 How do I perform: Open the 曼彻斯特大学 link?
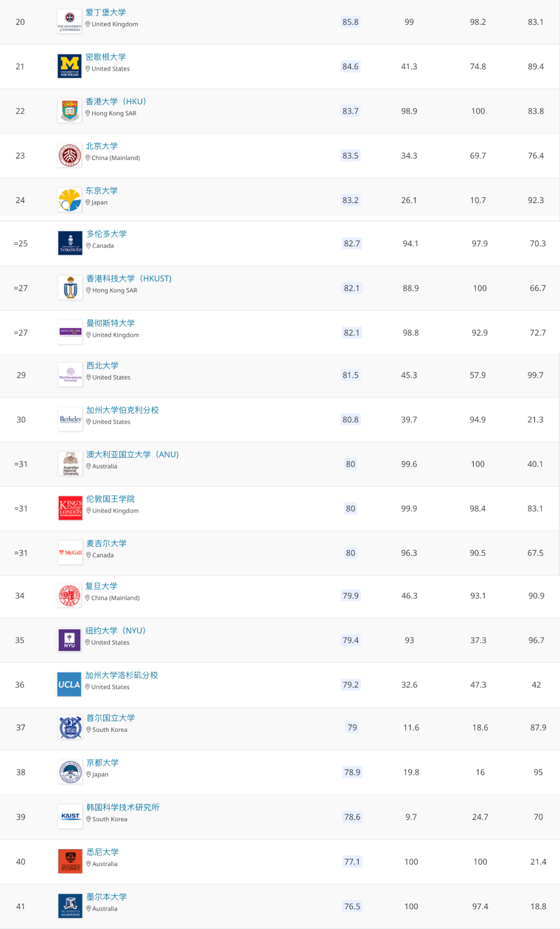[x=110, y=323]
